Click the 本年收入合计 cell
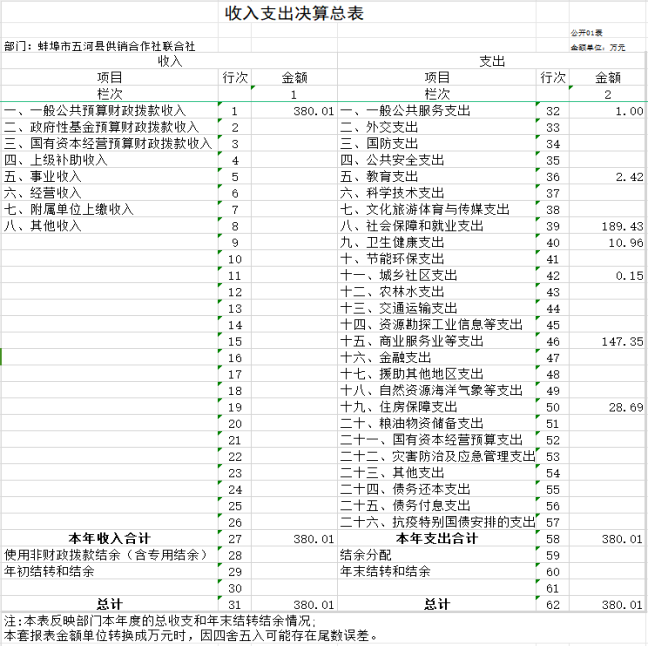Screen dimensions: 649x646 coord(109,539)
